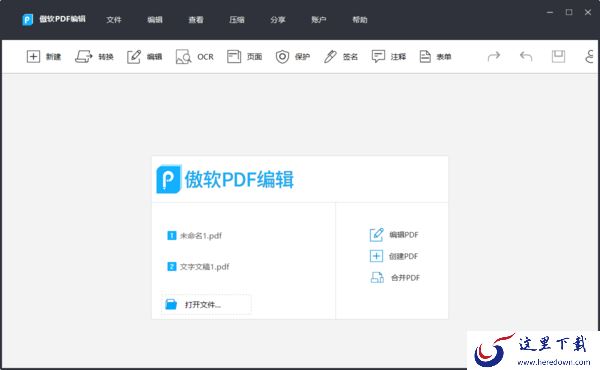Screen dimensions: 600x370
Task: Click the blue folder icon beside 打开文件
Action: point(171,304)
